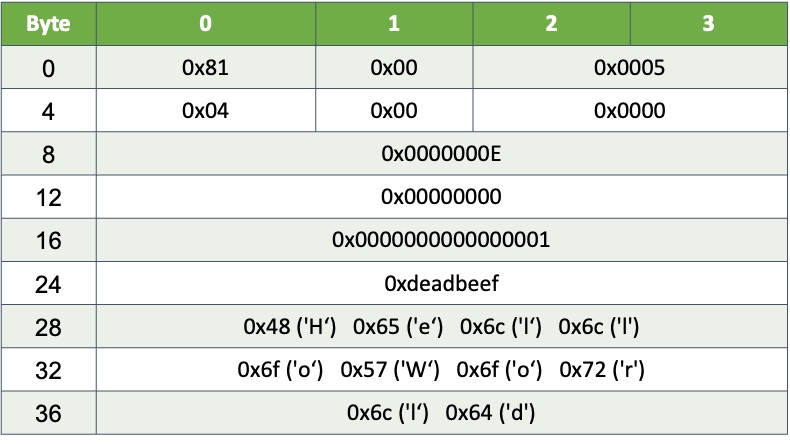Click the 0x48 ('H') byte text

(290, 327)
